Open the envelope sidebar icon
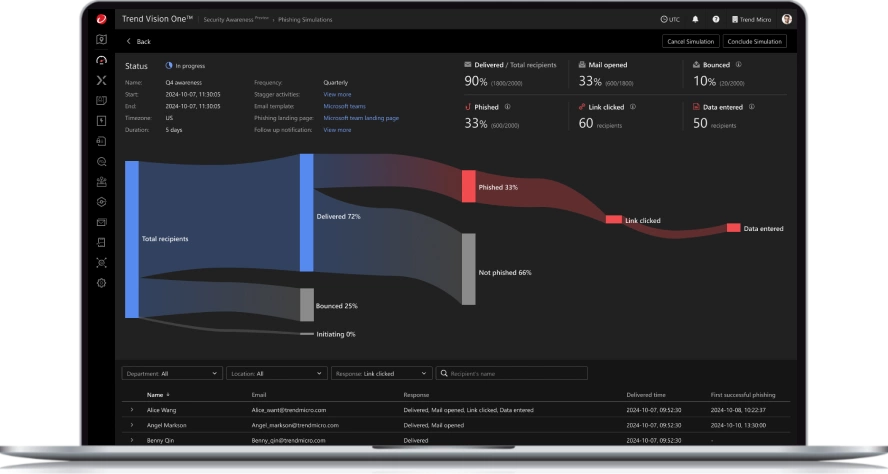888x474 pixels. (x=101, y=222)
